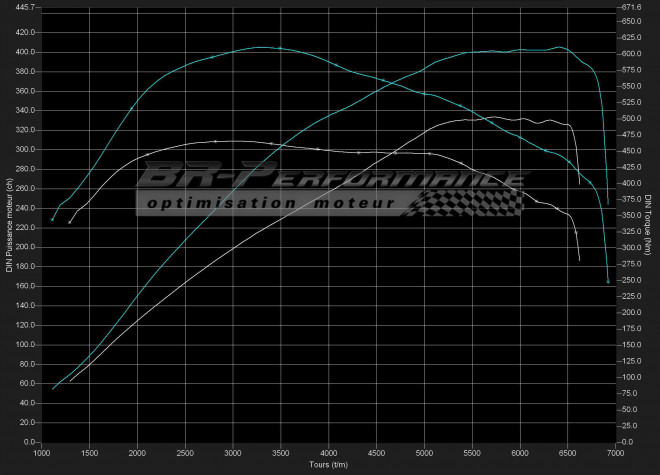Click the 3000 tick on the x-axis
This screenshot has width=660, height=475.
[233, 454]
